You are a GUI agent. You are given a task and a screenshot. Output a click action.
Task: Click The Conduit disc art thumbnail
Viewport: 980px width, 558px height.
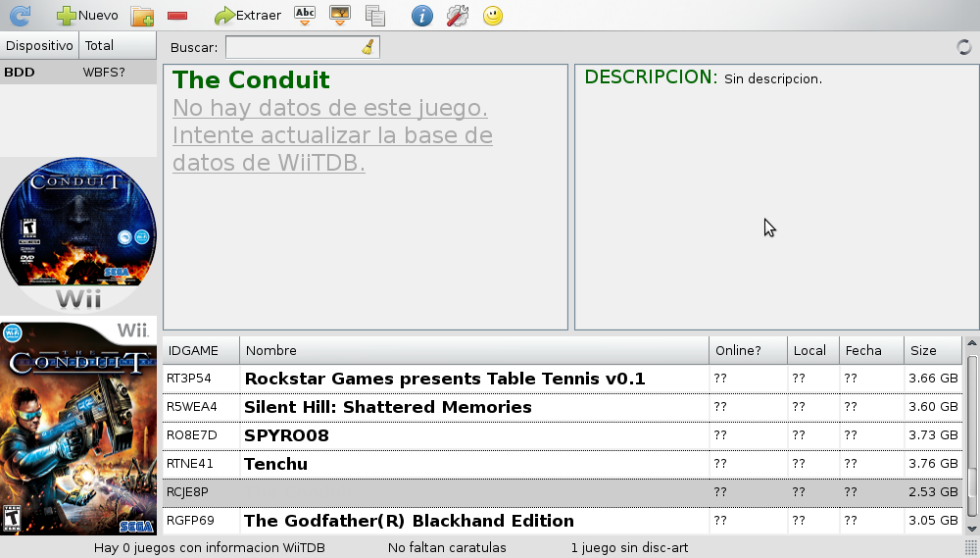[78, 234]
